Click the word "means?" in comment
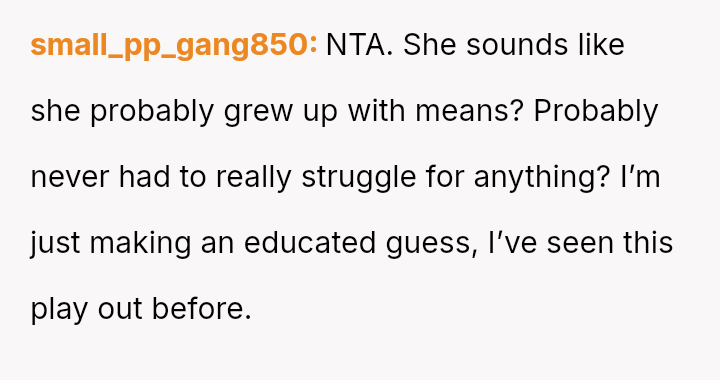The height and width of the screenshot is (380, 720). tap(469, 112)
